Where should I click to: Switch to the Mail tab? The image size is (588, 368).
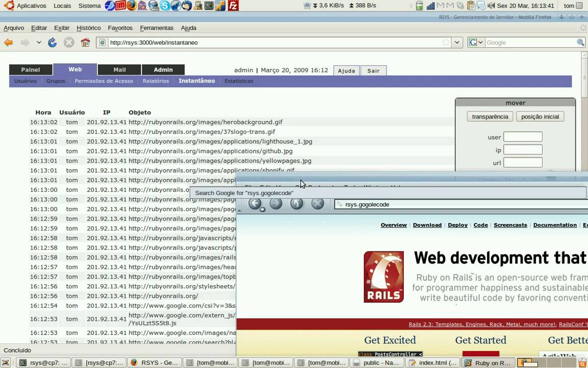119,70
